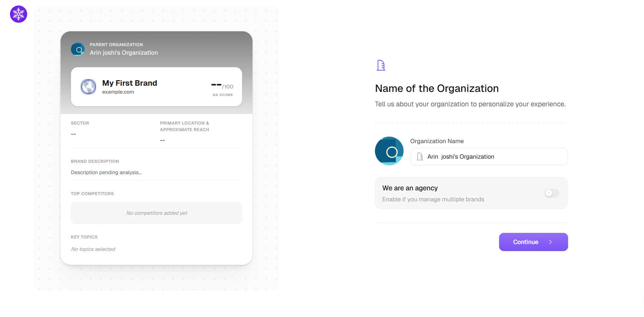Select the document icon above the heading

pos(380,65)
